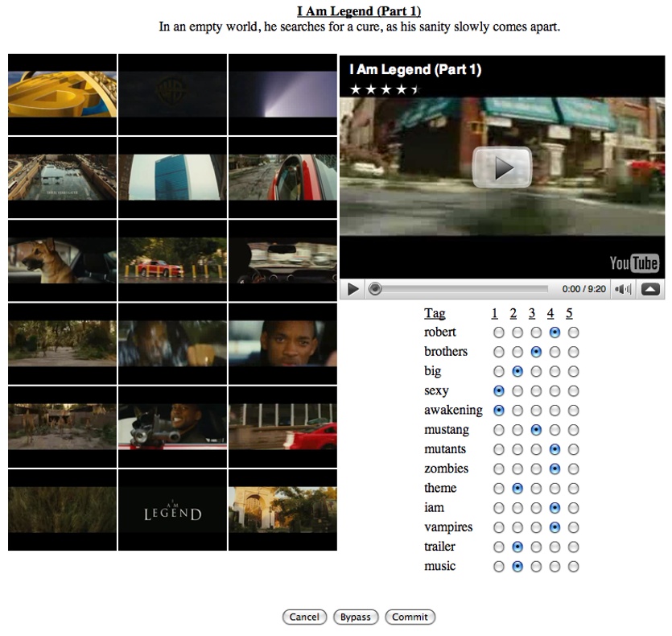Select rating 1 for the 'music' tag
The image size is (672, 636).
tap(499, 567)
